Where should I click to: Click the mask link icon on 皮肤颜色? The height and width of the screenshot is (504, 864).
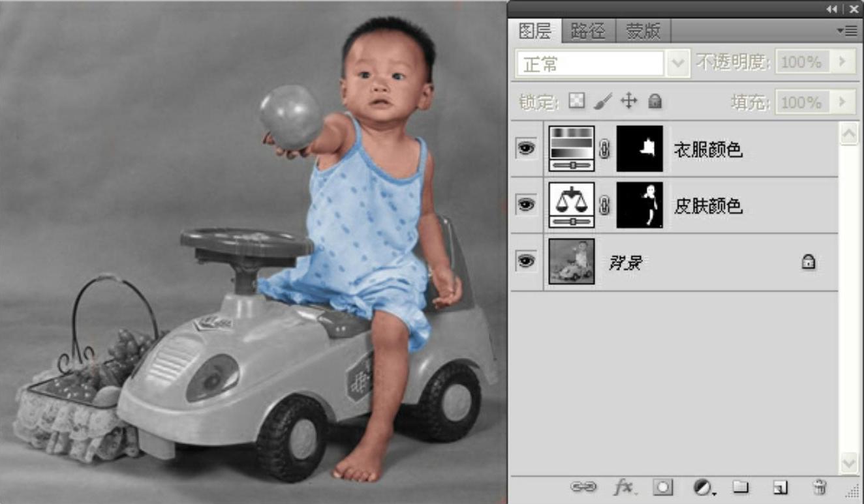tap(605, 206)
